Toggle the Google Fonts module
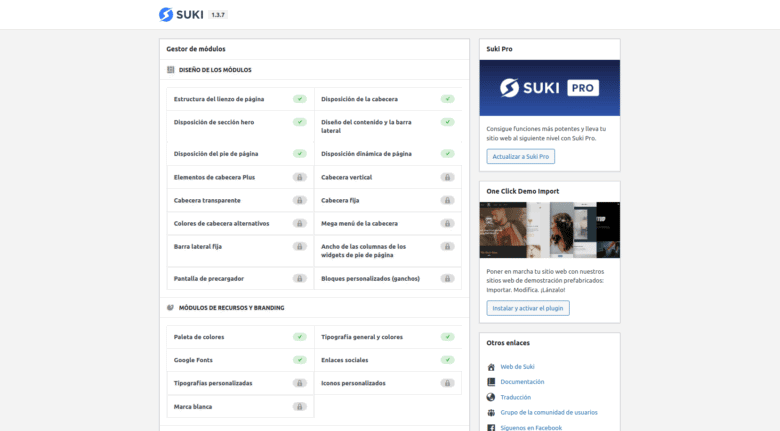The width and height of the screenshot is (780, 431). click(x=299, y=360)
